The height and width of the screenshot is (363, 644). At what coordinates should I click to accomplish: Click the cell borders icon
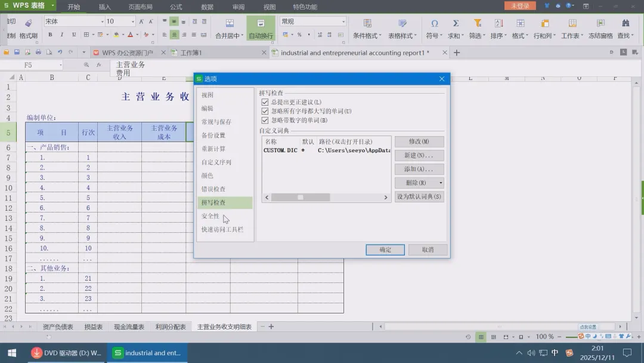pyautogui.click(x=86, y=35)
